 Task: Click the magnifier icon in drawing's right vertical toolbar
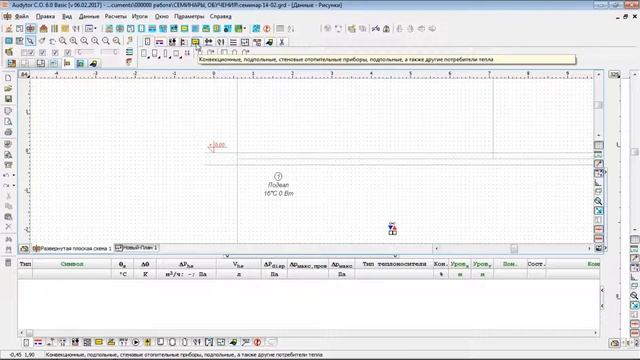point(598,201)
